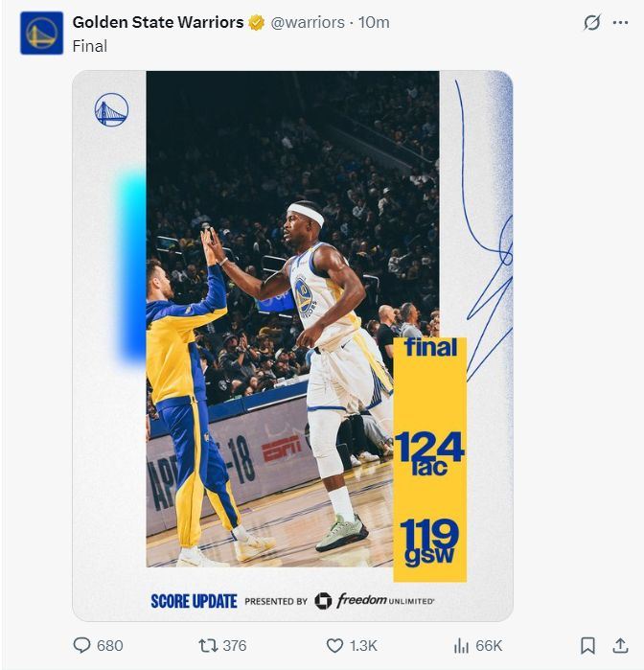Screen dimensions: 644x670
Task: Click the repost arrows icon
Action: [x=208, y=645]
